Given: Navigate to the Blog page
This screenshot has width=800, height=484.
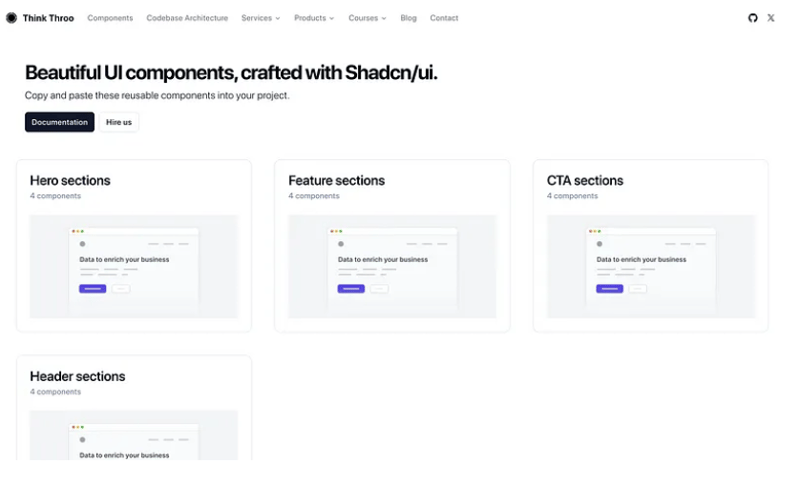Looking at the screenshot, I should [x=408, y=18].
